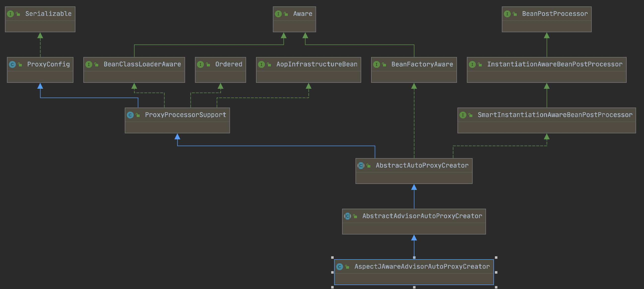Click the AspectJAwareAdvisorAutoProxyCreator class icon
The height and width of the screenshot is (289, 644).
[340, 267]
